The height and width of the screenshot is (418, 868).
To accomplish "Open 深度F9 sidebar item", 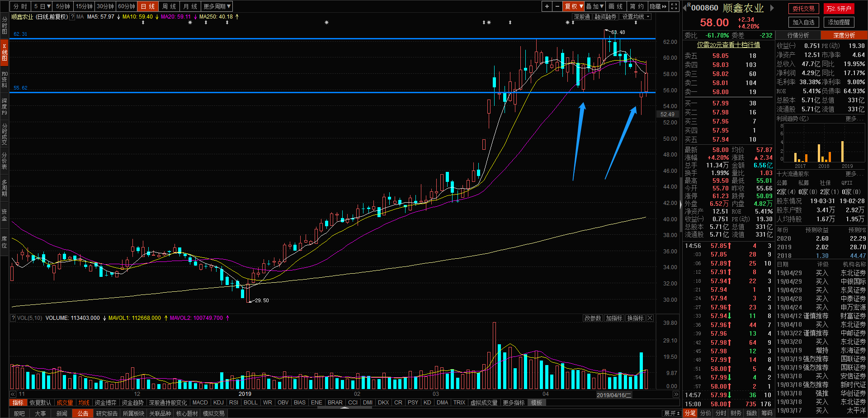I will click(4, 106).
